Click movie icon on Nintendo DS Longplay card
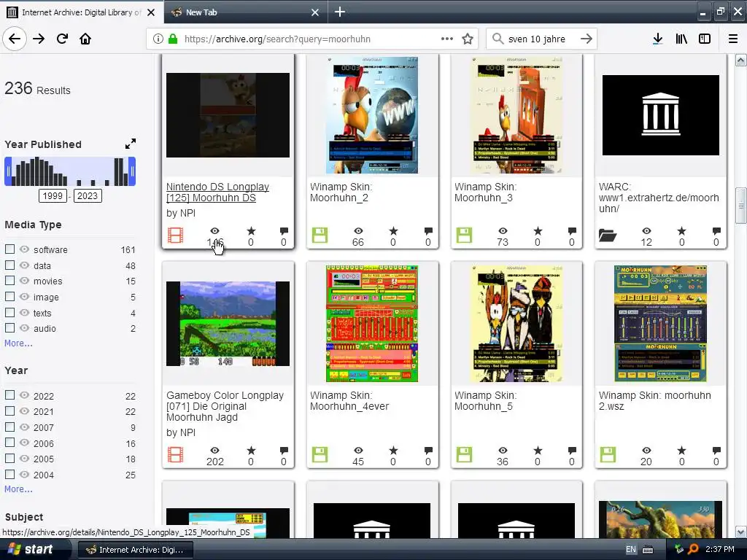This screenshot has height=560, width=747. 175,236
